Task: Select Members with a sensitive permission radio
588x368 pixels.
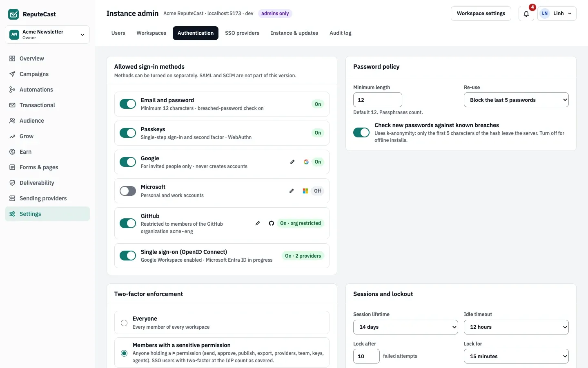Action: [124, 353]
